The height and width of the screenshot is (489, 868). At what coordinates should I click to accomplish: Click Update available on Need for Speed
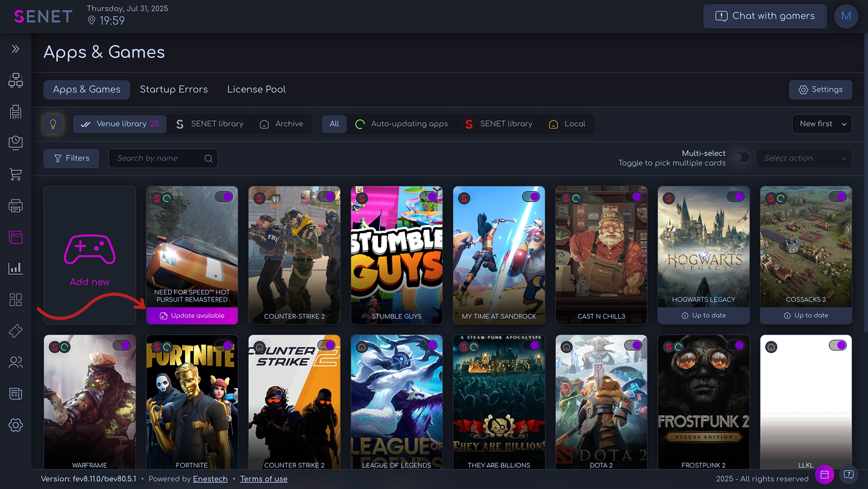(192, 316)
